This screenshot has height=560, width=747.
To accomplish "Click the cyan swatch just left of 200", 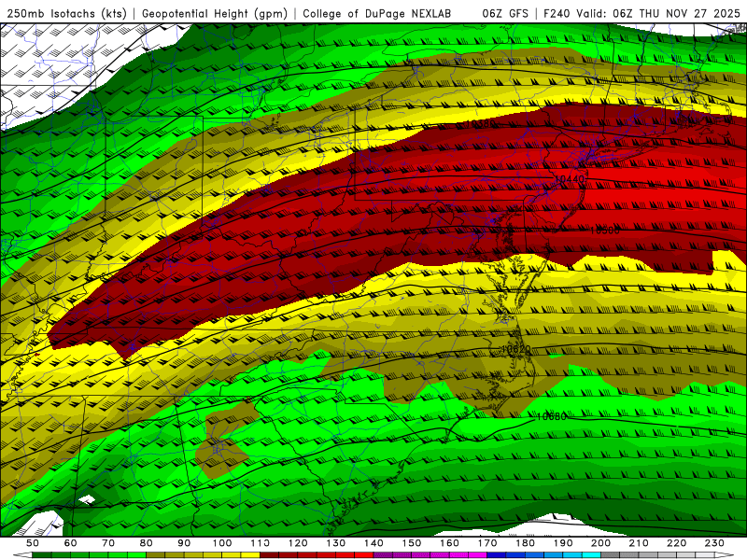I will pos(591,555).
